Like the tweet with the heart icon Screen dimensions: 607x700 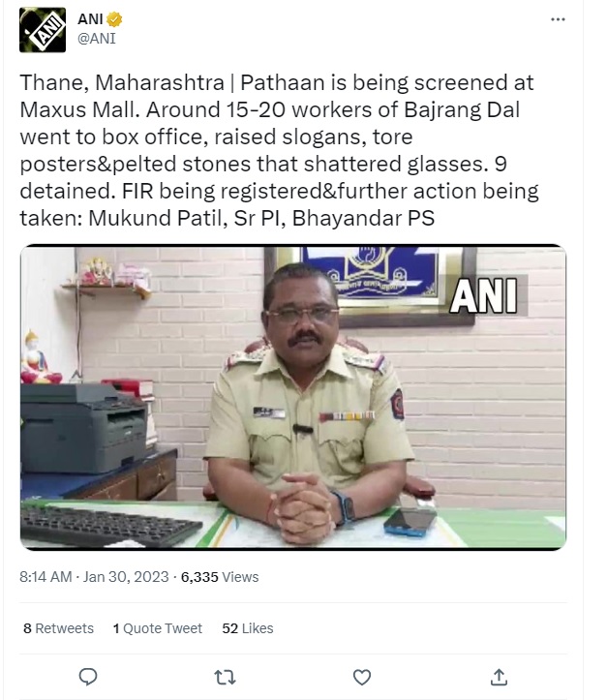[362, 675]
